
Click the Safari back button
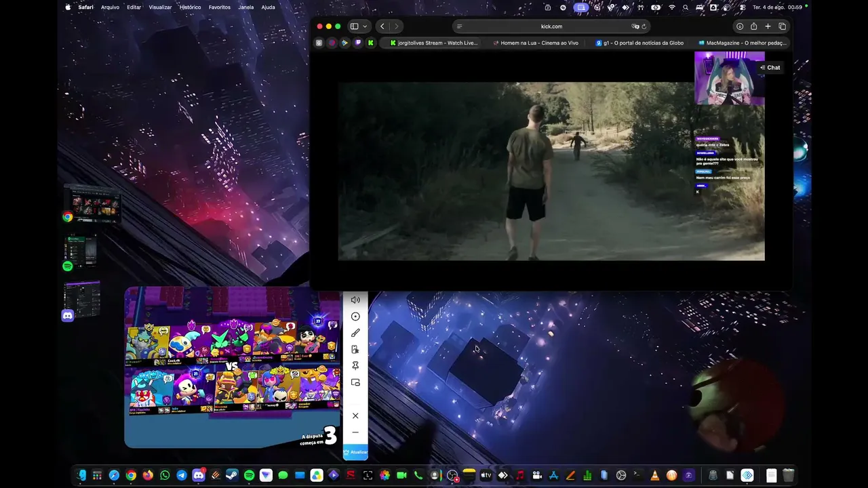click(382, 26)
